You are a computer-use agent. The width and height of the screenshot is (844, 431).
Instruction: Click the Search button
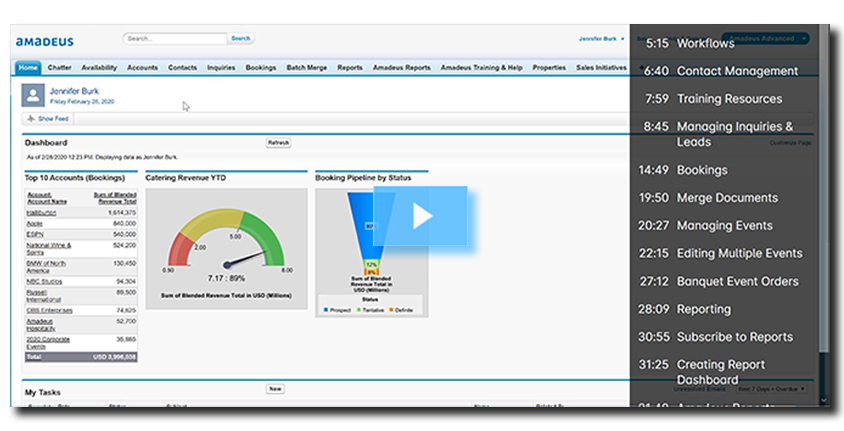click(241, 39)
